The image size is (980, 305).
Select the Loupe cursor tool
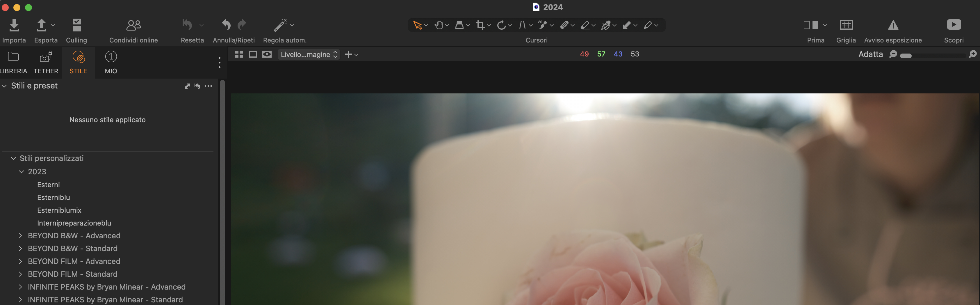click(x=459, y=25)
